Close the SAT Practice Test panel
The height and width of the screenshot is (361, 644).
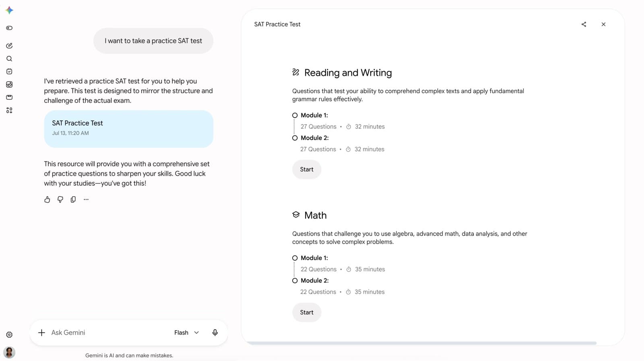pos(603,25)
